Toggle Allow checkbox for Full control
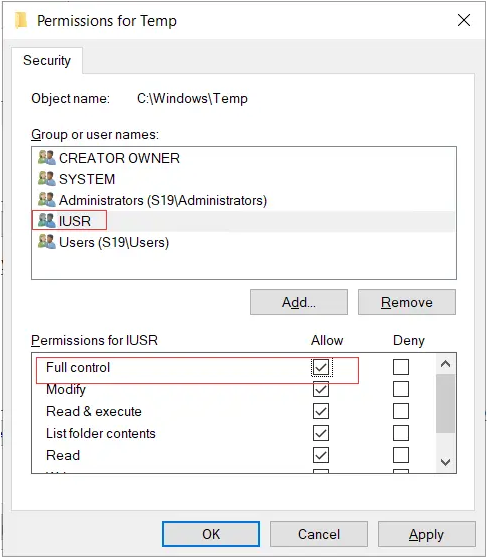This screenshot has height=560, width=490. [x=321, y=367]
